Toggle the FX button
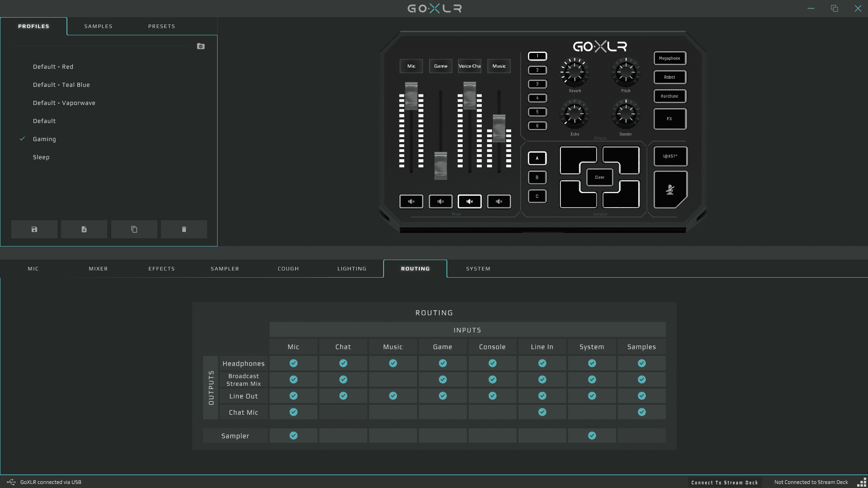868x488 pixels. pos(670,119)
